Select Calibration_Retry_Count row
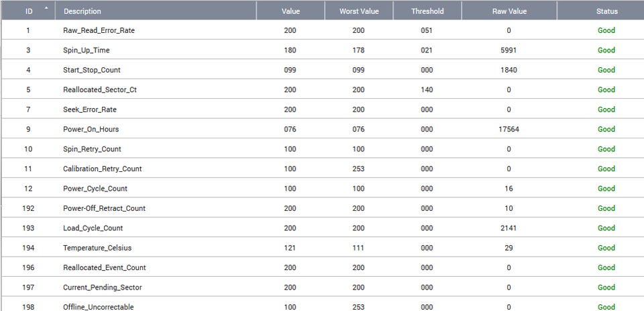The width and height of the screenshot is (644, 311). [102, 169]
